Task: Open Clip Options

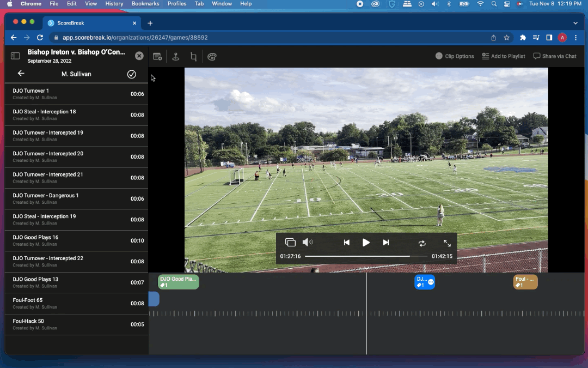Action: click(x=455, y=56)
